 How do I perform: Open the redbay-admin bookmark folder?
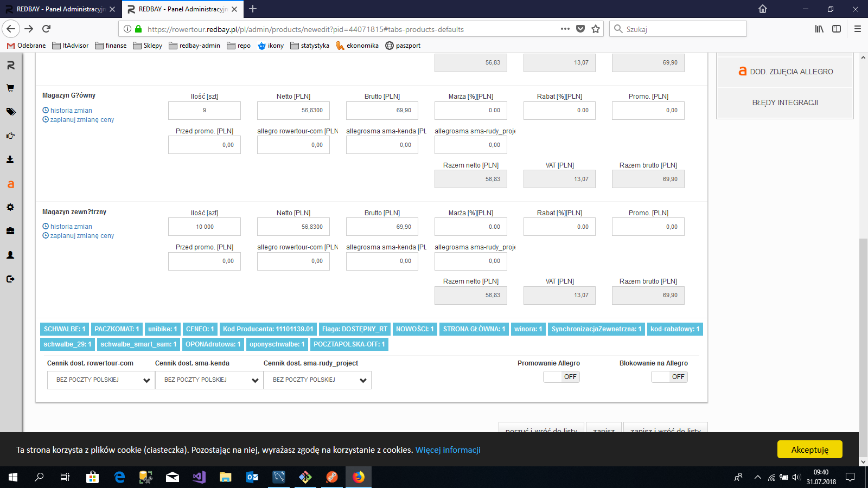(195, 46)
